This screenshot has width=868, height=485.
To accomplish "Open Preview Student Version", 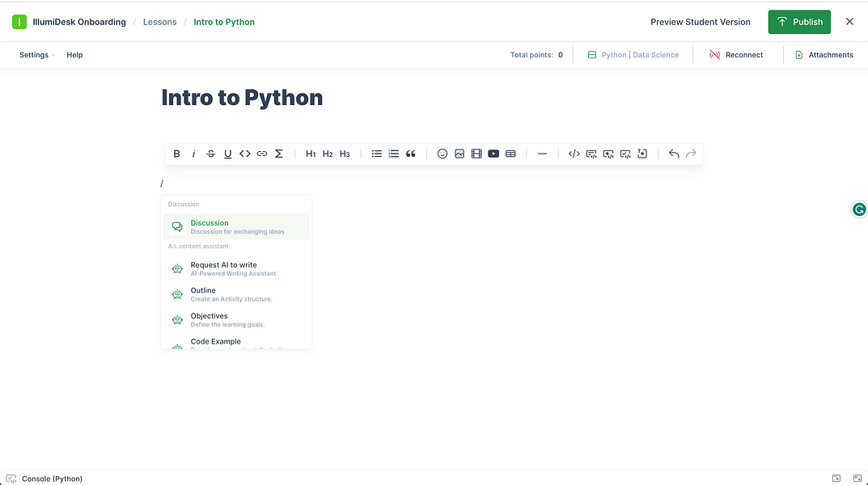I will [x=701, y=22].
